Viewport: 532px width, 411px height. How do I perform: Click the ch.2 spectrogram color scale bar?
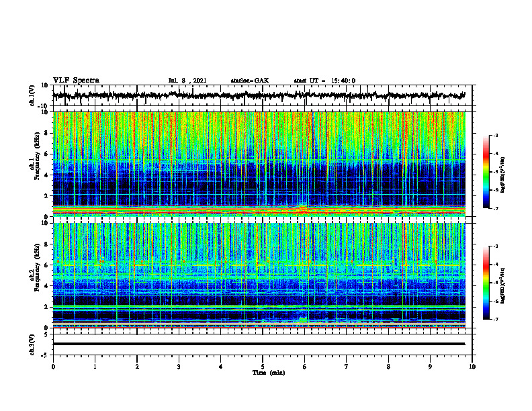pos(486,283)
